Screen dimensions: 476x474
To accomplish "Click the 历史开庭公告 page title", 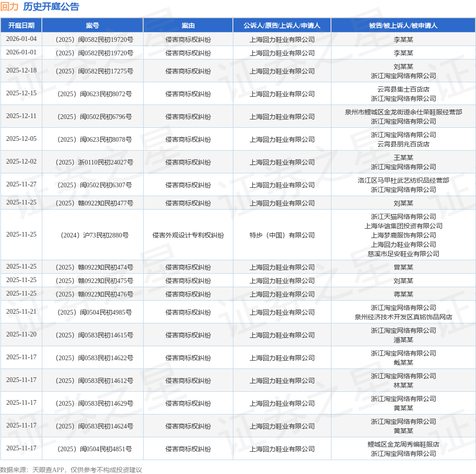I will point(51,7).
